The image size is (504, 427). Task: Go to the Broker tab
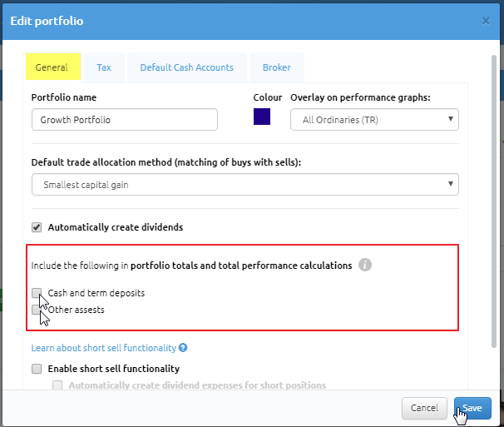tap(276, 67)
